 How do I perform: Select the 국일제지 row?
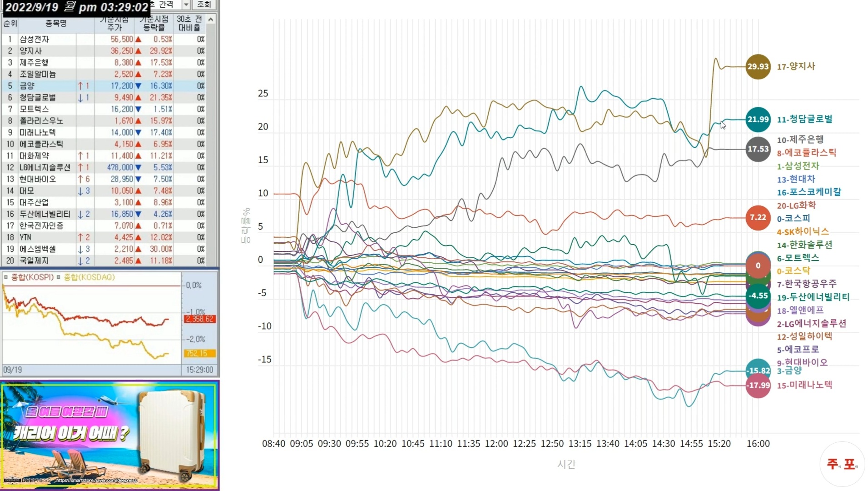pyautogui.click(x=104, y=261)
